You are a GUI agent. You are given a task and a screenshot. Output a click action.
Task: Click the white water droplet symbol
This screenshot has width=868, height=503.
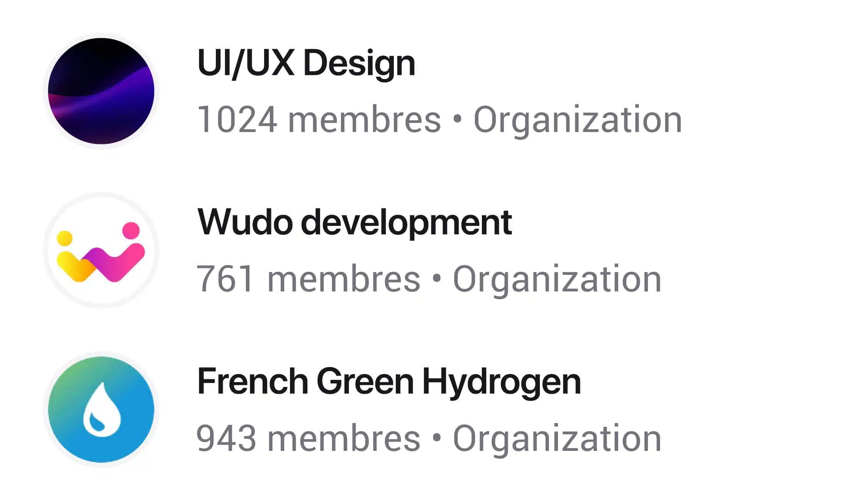[x=102, y=410]
